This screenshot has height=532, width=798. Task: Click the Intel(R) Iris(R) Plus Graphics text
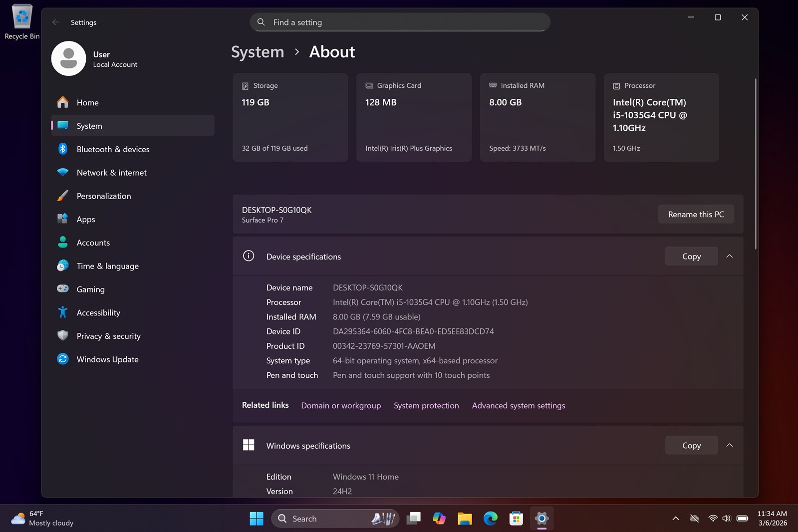coord(409,148)
